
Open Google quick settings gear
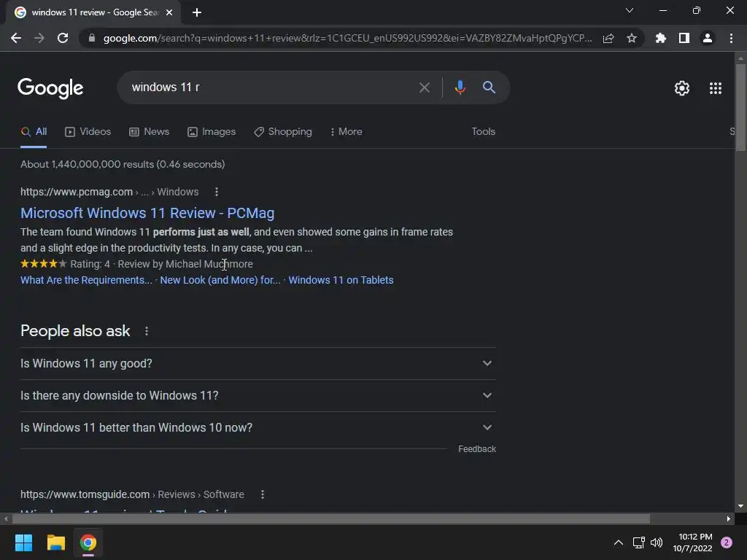(682, 88)
